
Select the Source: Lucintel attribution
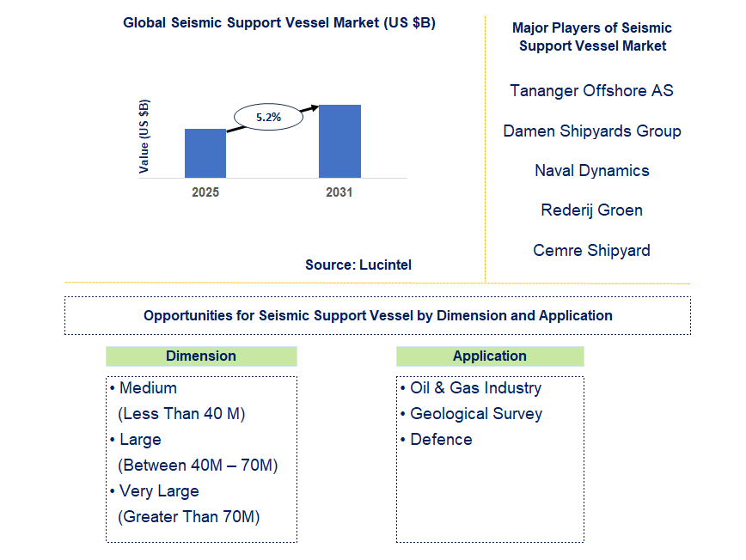click(358, 265)
